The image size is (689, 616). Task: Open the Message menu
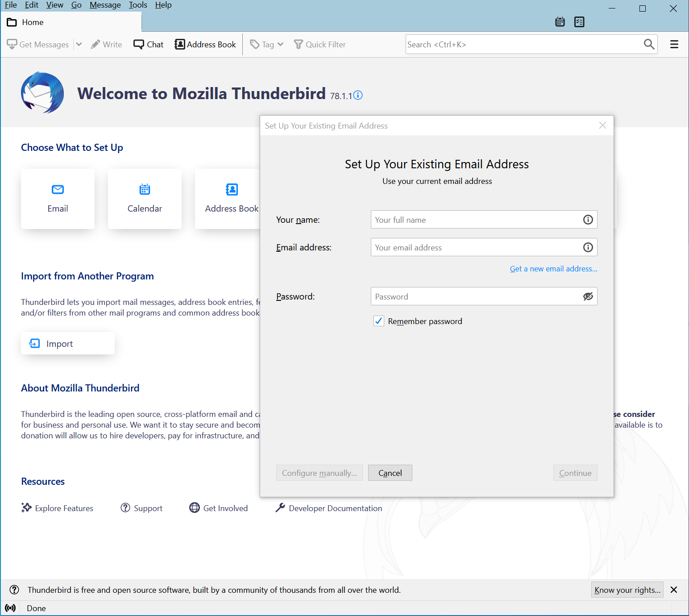click(105, 5)
